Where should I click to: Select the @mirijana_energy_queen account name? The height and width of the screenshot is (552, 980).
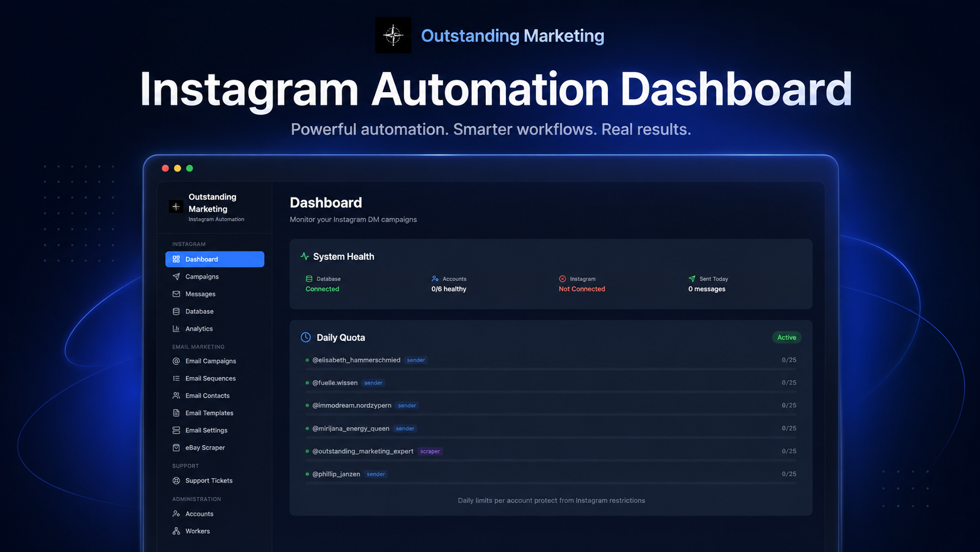351,428
